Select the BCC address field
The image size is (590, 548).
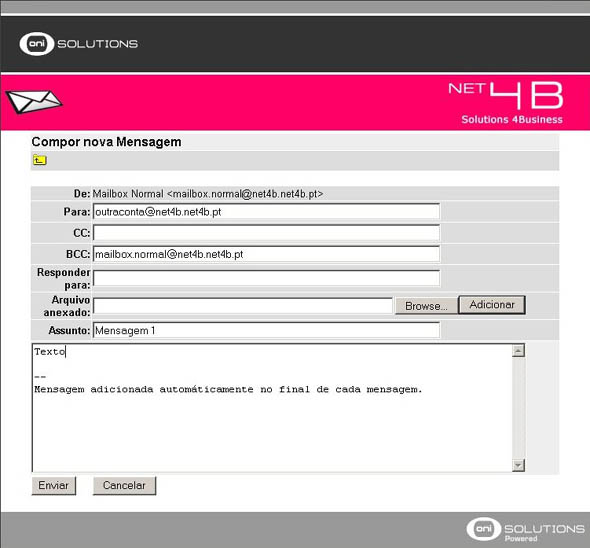tap(266, 254)
